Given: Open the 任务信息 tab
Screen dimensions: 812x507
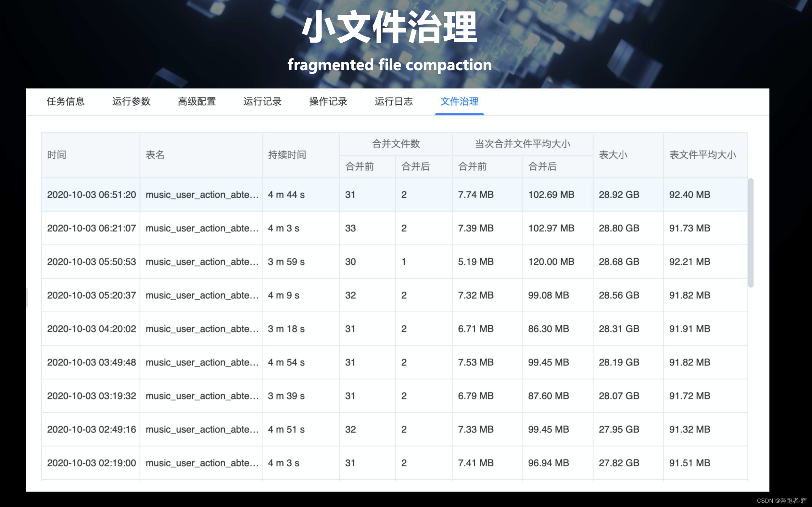Looking at the screenshot, I should [x=65, y=101].
